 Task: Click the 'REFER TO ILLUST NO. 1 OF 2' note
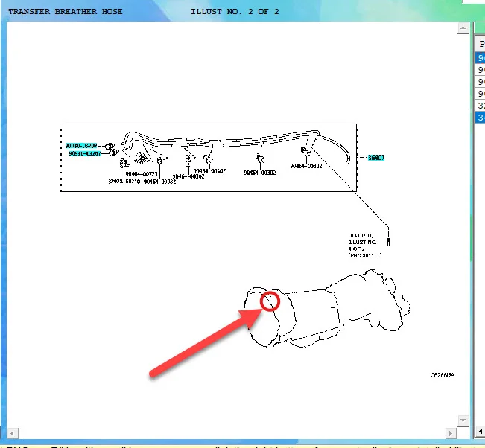click(364, 246)
